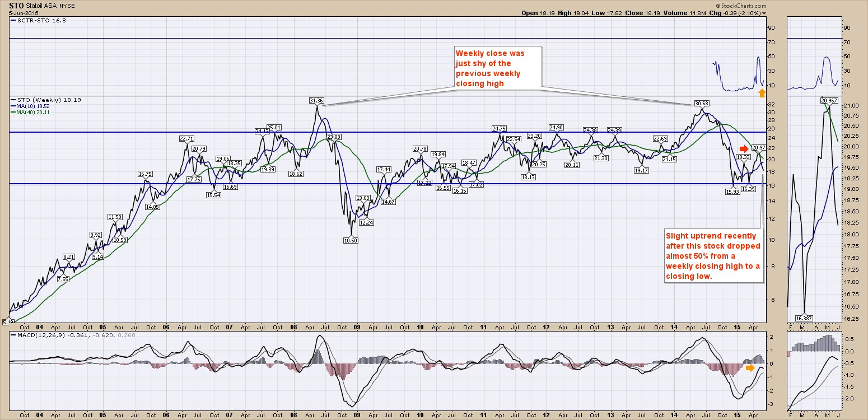Image resolution: width=868 pixels, height=420 pixels.
Task: Click the 16.387 label in the zoom panel
Action: click(804, 318)
